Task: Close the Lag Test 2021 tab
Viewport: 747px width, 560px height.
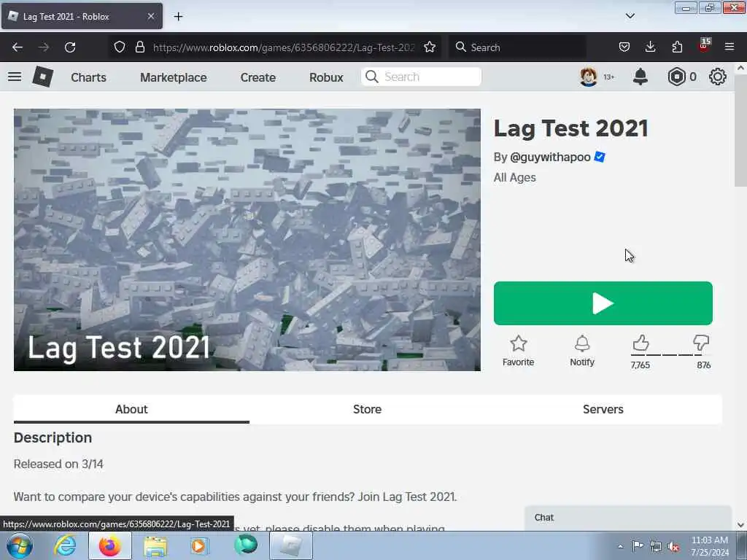Action: click(150, 16)
